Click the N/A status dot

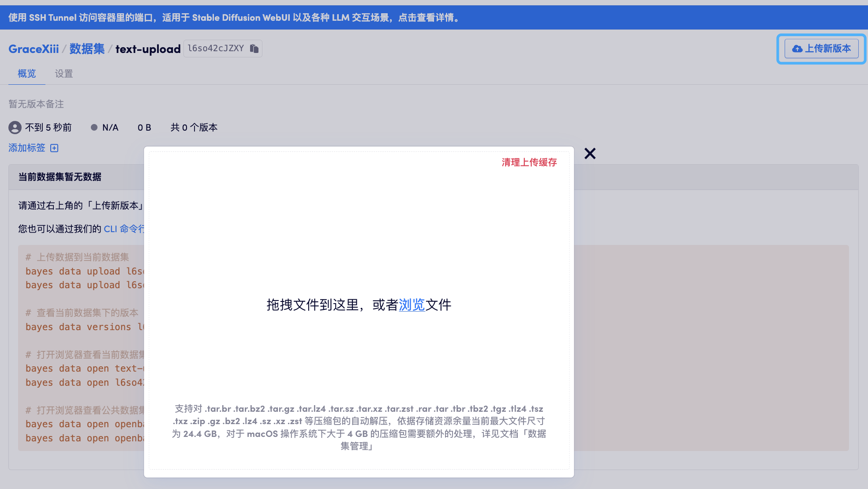94,128
